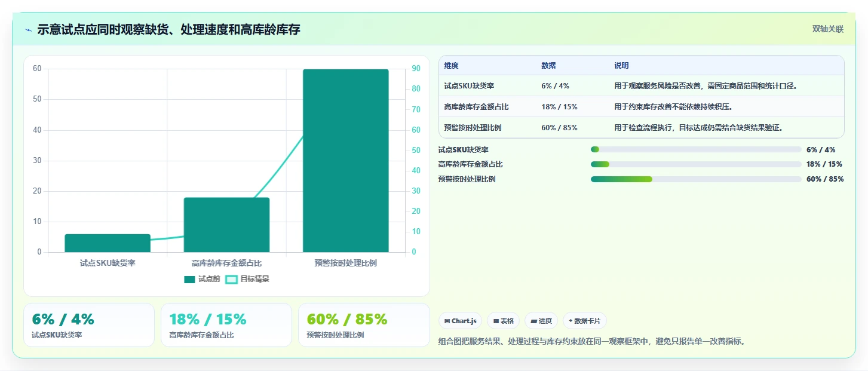Select the 数据卡片 tag chip

point(584,321)
